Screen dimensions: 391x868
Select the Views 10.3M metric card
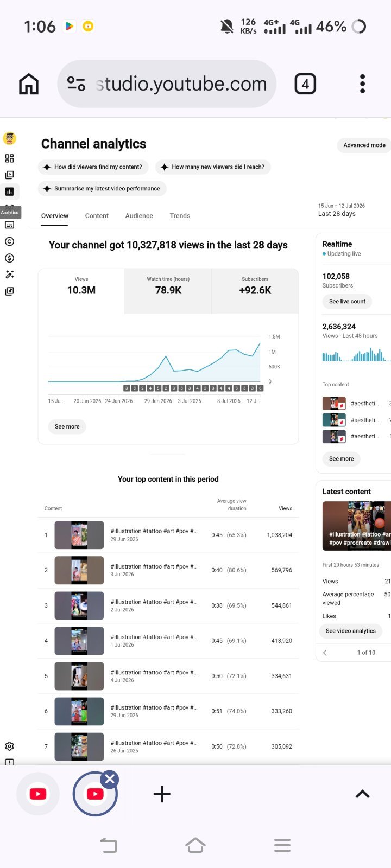[81, 291]
